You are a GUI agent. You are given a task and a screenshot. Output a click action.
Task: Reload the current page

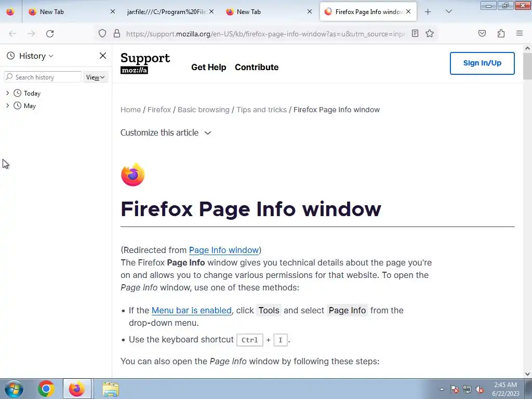pos(50,34)
